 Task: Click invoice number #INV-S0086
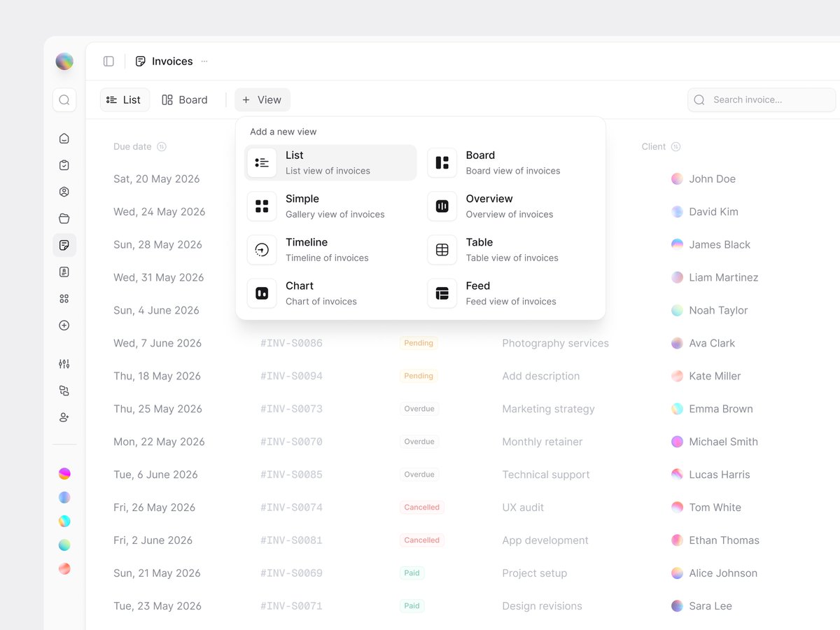click(x=292, y=344)
